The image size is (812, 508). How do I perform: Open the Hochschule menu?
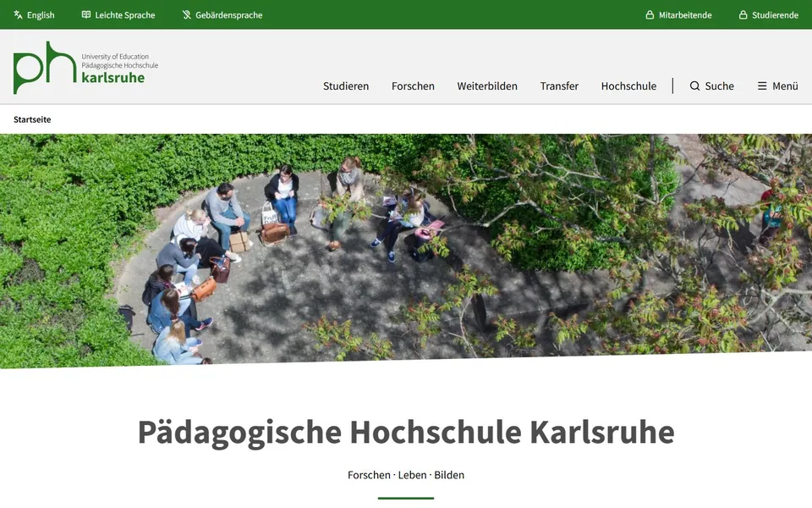628,86
